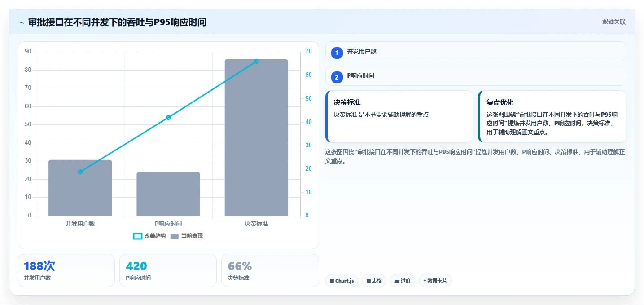Click the Chart.js tag

point(342,281)
